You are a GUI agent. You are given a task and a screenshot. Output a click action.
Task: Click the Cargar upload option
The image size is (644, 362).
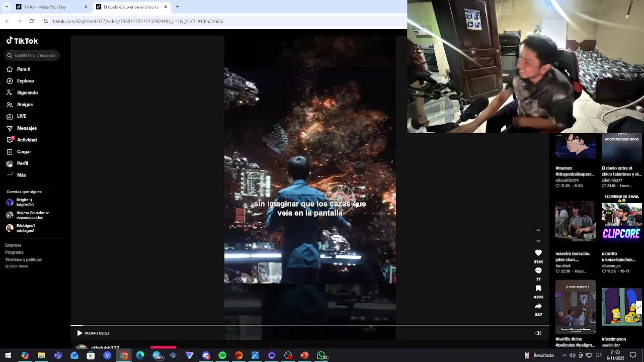[19, 152]
